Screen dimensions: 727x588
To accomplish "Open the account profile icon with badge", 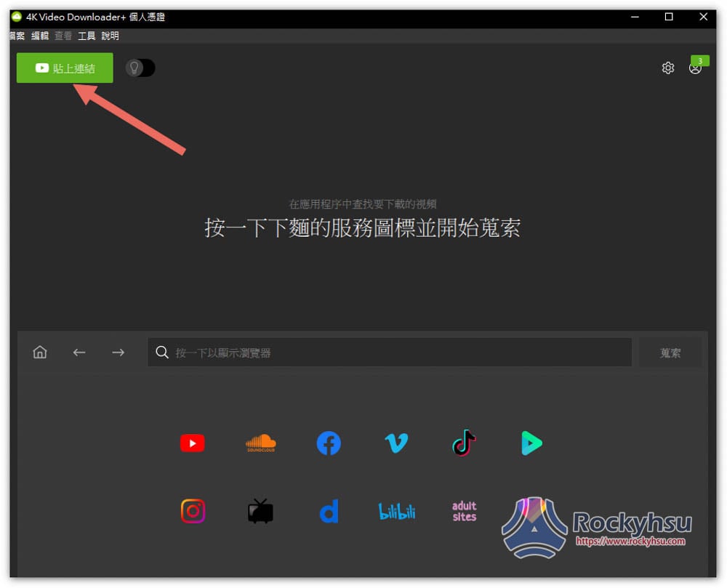I will coord(695,68).
